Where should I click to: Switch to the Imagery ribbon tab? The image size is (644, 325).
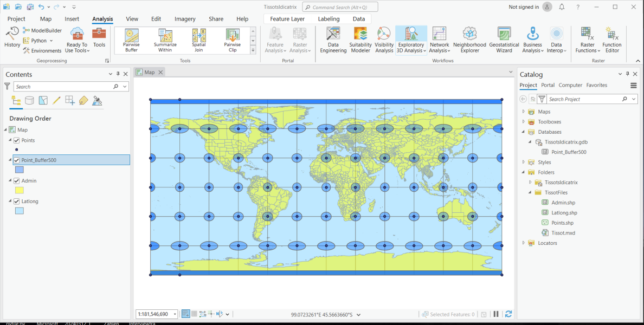(185, 18)
